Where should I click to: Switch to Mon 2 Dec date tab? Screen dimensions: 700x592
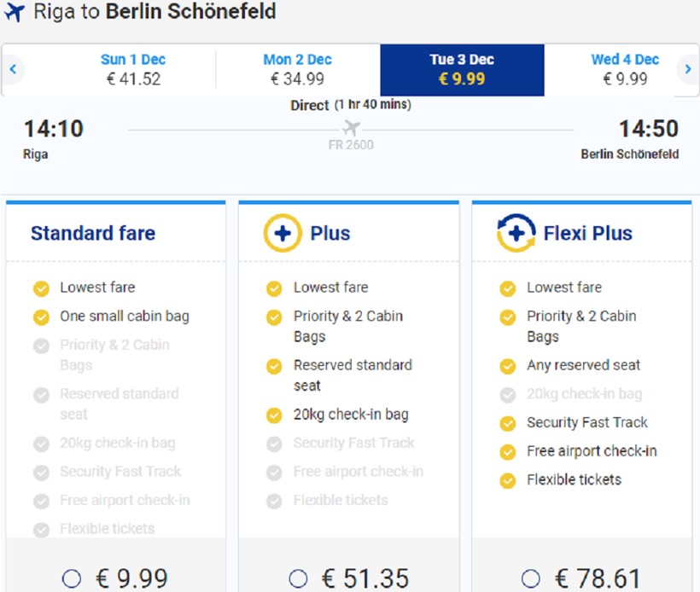(297, 69)
